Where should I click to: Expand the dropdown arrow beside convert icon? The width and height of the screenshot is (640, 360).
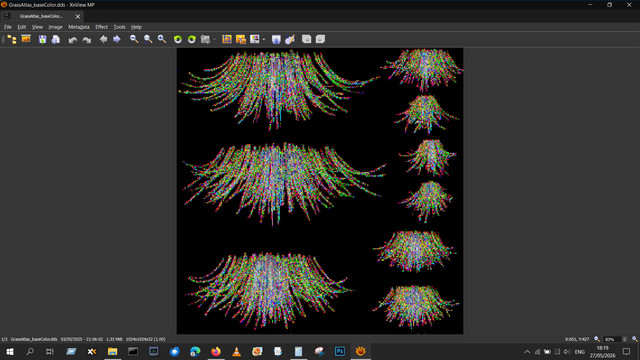(x=214, y=40)
